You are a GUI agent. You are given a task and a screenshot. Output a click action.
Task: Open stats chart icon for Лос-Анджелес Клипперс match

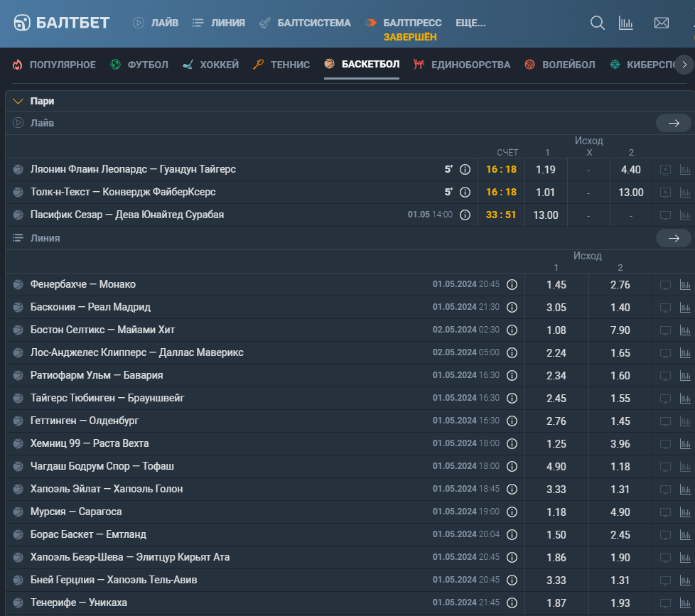click(x=685, y=352)
